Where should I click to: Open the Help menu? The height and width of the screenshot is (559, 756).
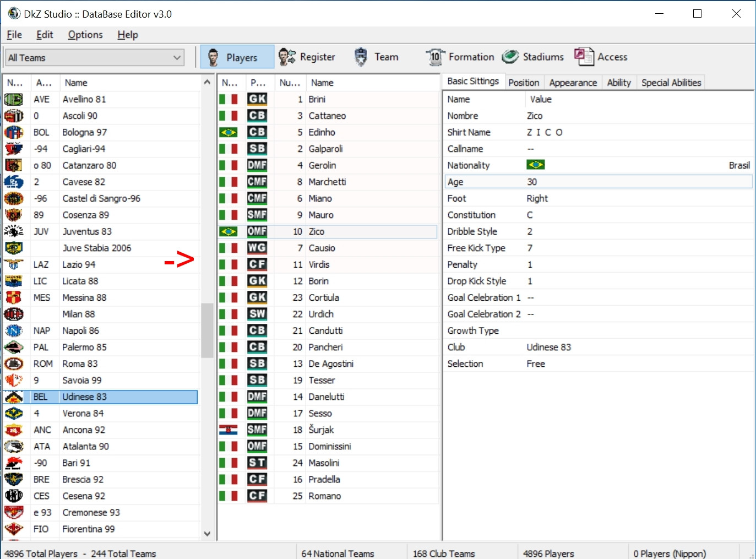(x=128, y=35)
